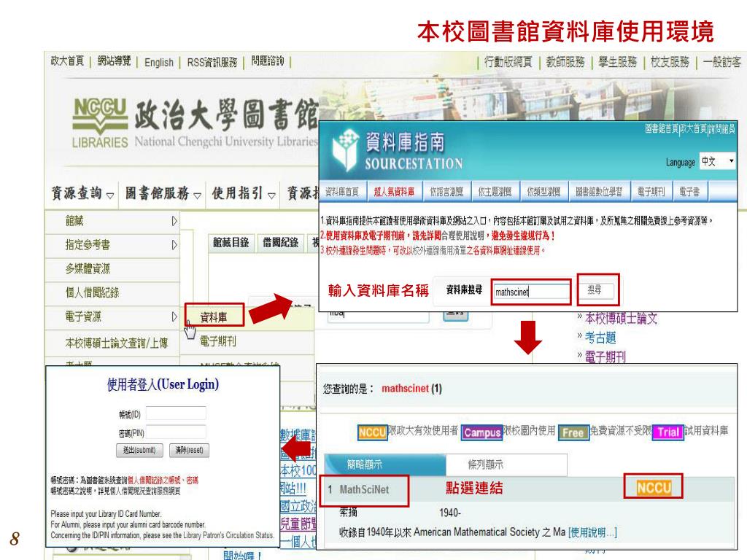747x560 pixels.
Task: Open the 電子期刊 tab in SourceStation
Action: tap(651, 192)
